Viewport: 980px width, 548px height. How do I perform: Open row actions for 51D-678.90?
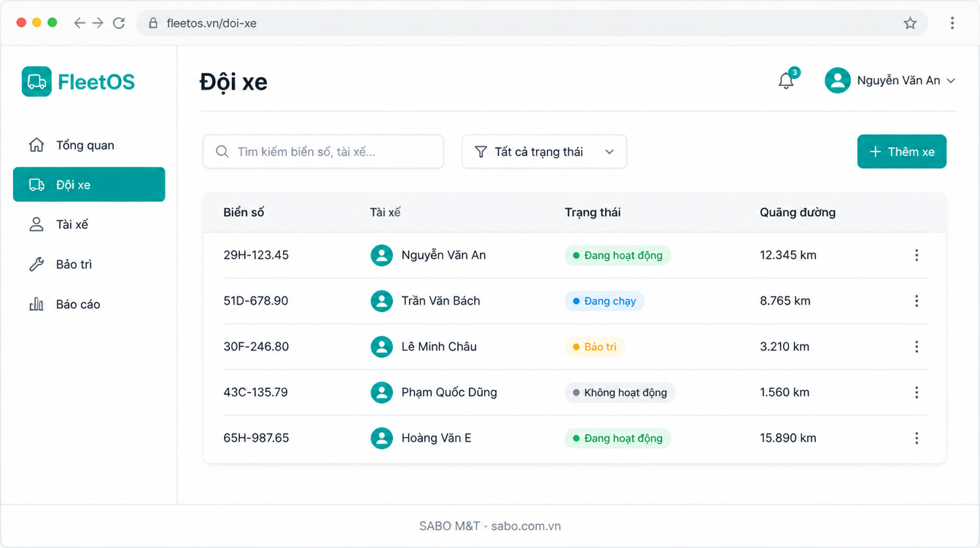coord(917,301)
